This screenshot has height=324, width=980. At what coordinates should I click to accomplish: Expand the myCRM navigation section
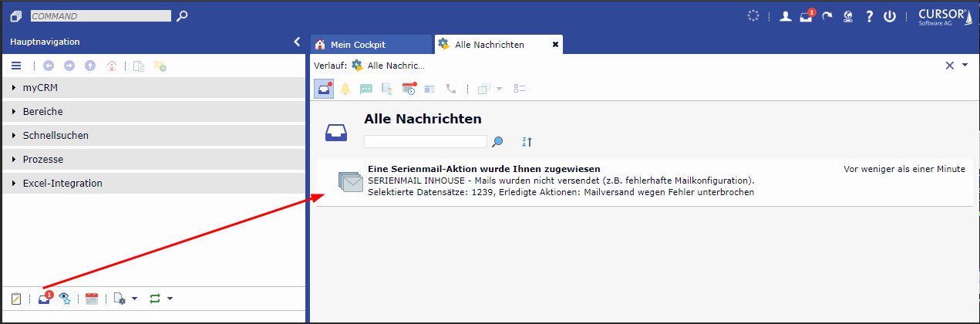pos(40,88)
